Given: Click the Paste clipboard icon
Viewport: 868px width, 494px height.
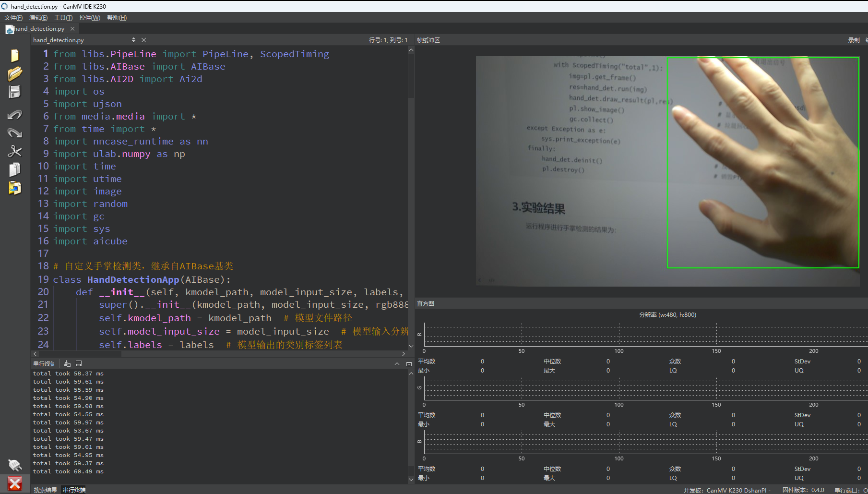Looking at the screenshot, I should pos(15,188).
